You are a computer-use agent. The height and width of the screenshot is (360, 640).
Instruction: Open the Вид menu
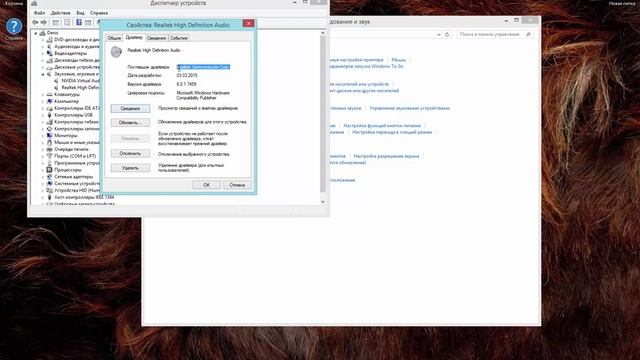80,13
